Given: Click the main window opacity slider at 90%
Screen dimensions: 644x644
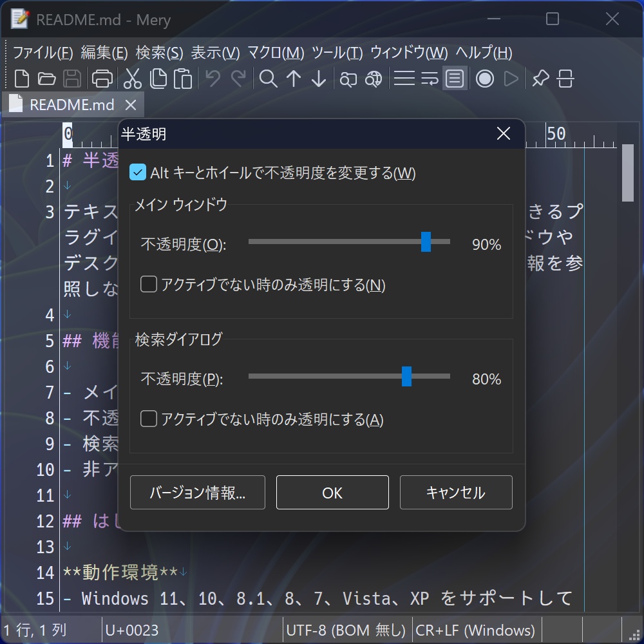Looking at the screenshot, I should coord(426,241).
